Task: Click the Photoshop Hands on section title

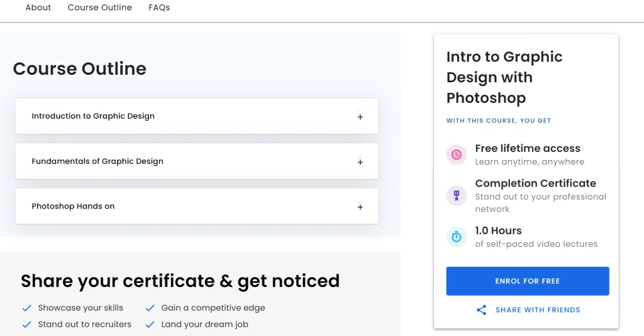Action: [73, 206]
